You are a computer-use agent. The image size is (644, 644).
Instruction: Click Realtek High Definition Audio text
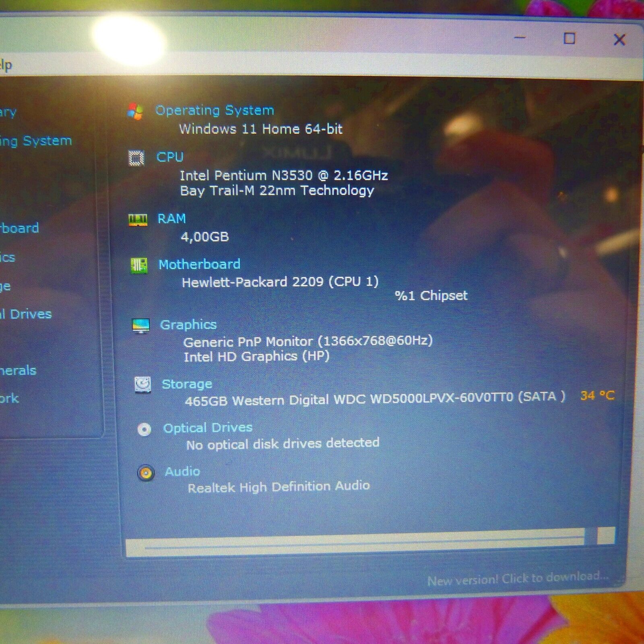[x=279, y=487]
